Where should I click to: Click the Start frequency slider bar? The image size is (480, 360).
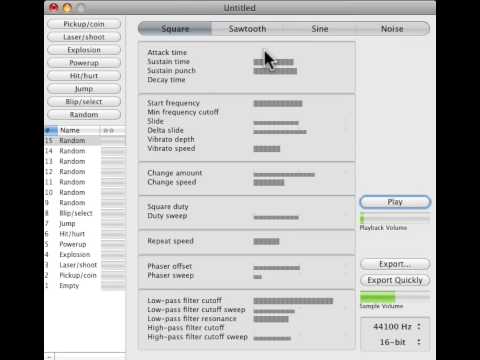click(x=278, y=103)
